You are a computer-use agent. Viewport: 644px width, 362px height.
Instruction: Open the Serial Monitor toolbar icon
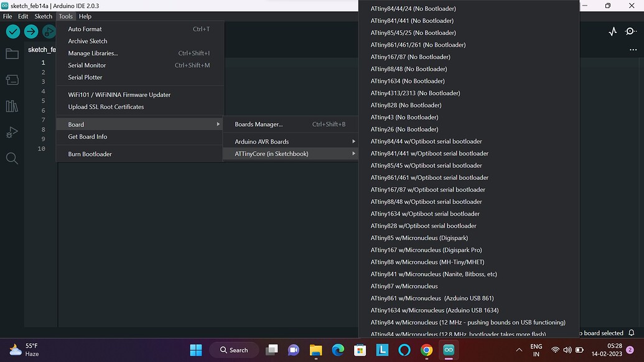pyautogui.click(x=630, y=32)
